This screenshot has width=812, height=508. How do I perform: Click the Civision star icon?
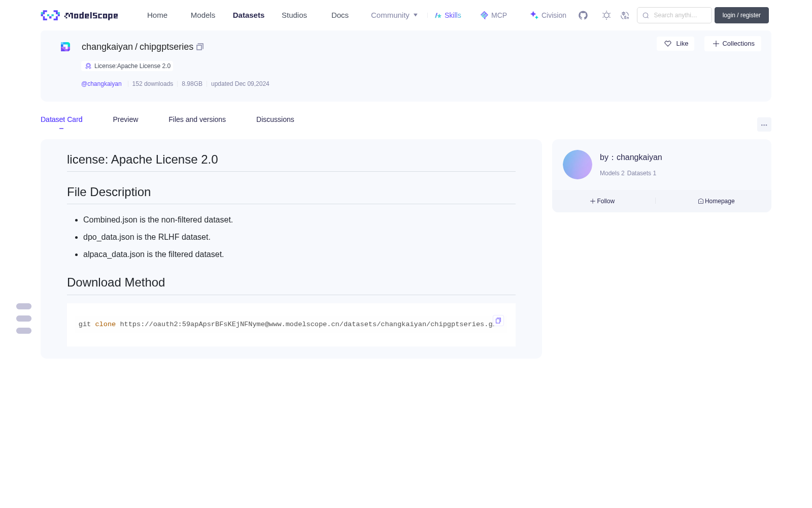[534, 15]
